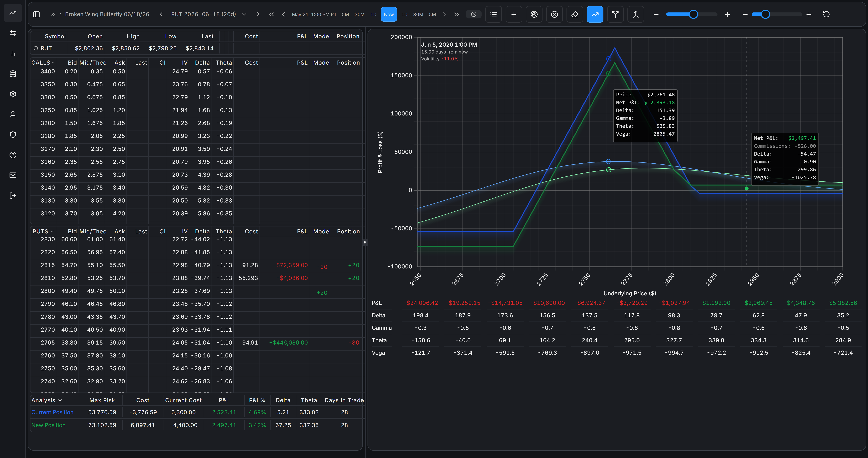Open the user profile sidebar icon
The image size is (868, 458).
(13, 114)
